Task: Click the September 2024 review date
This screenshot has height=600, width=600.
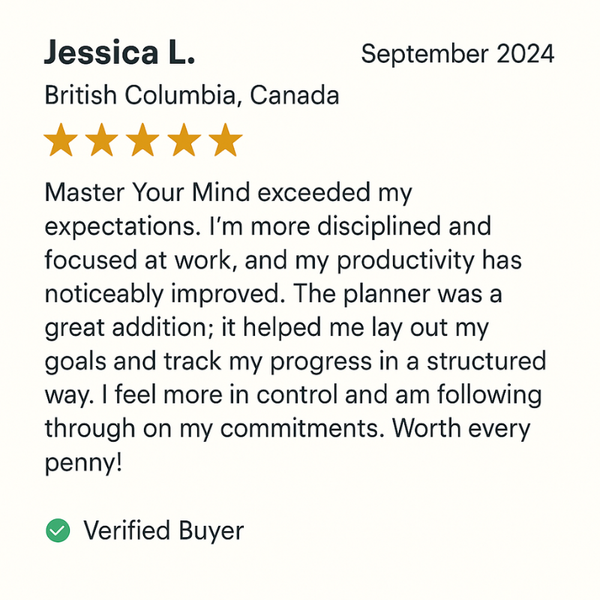Action: click(x=457, y=54)
